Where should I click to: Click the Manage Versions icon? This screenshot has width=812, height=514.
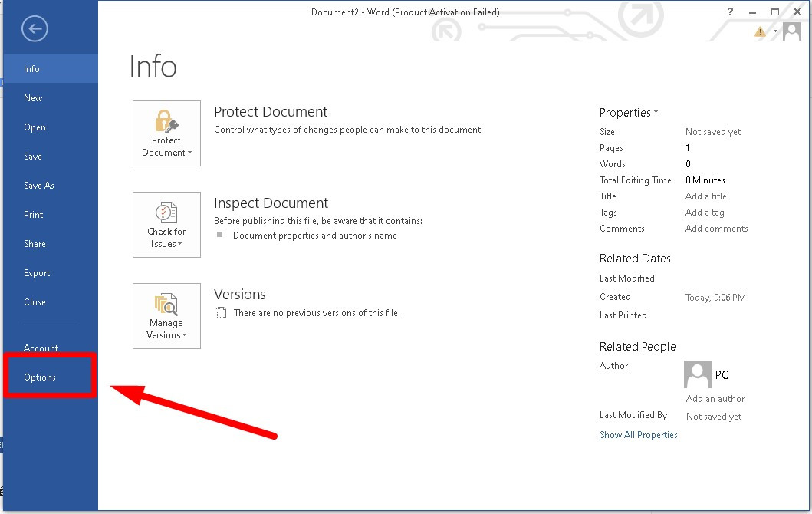(x=166, y=315)
